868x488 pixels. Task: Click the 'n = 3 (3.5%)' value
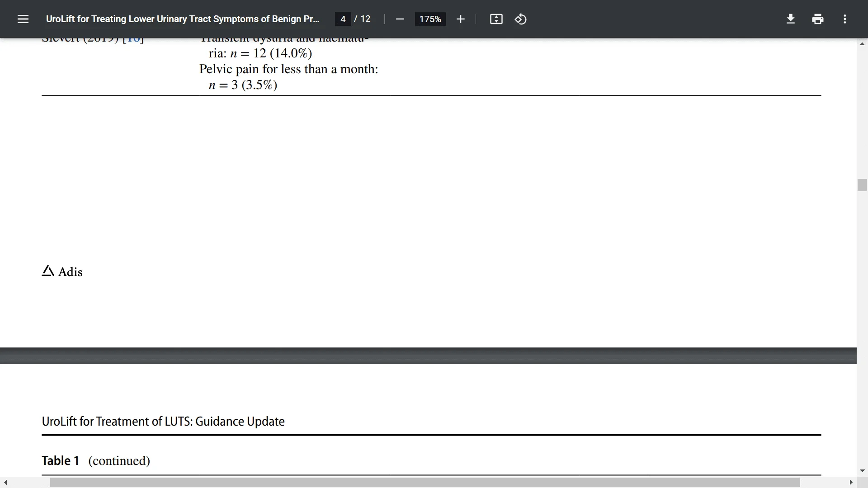coord(243,85)
